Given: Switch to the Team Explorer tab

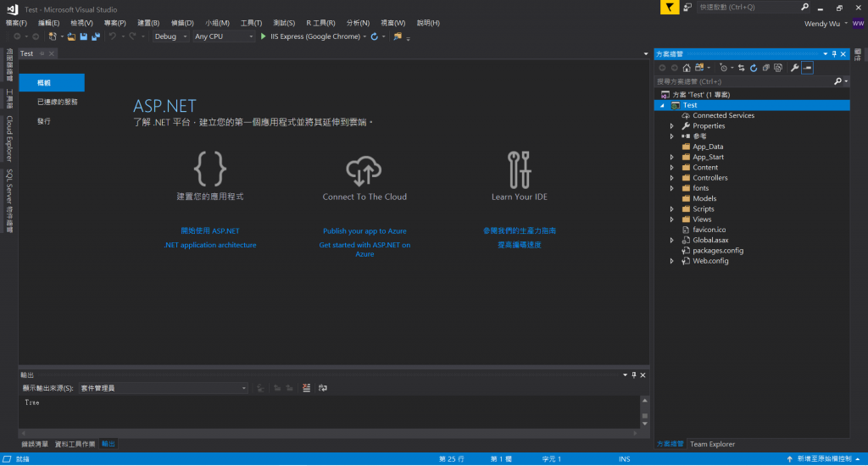Looking at the screenshot, I should click(712, 444).
